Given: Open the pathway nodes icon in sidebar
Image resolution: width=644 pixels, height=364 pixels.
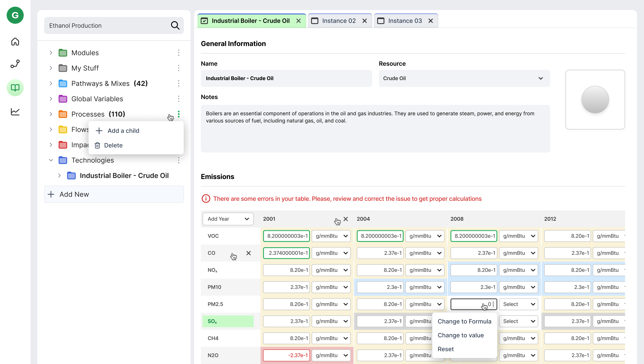Looking at the screenshot, I should [x=15, y=64].
